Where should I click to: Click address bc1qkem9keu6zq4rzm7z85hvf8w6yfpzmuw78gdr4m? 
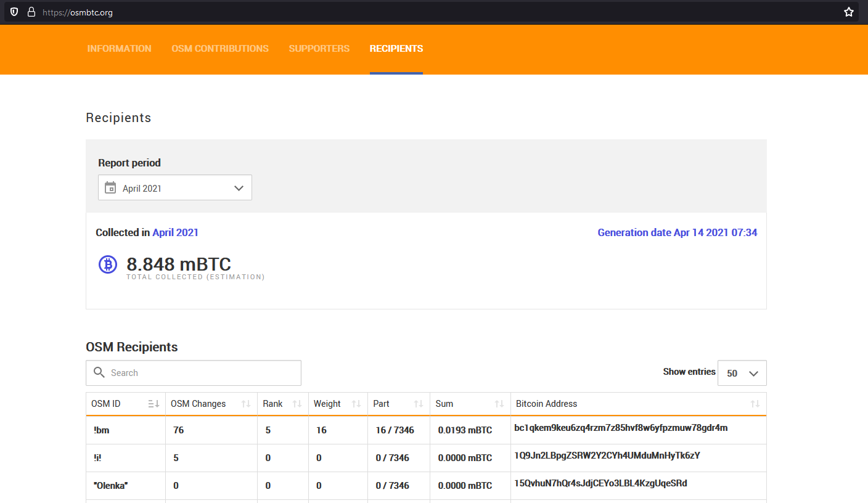(x=621, y=428)
